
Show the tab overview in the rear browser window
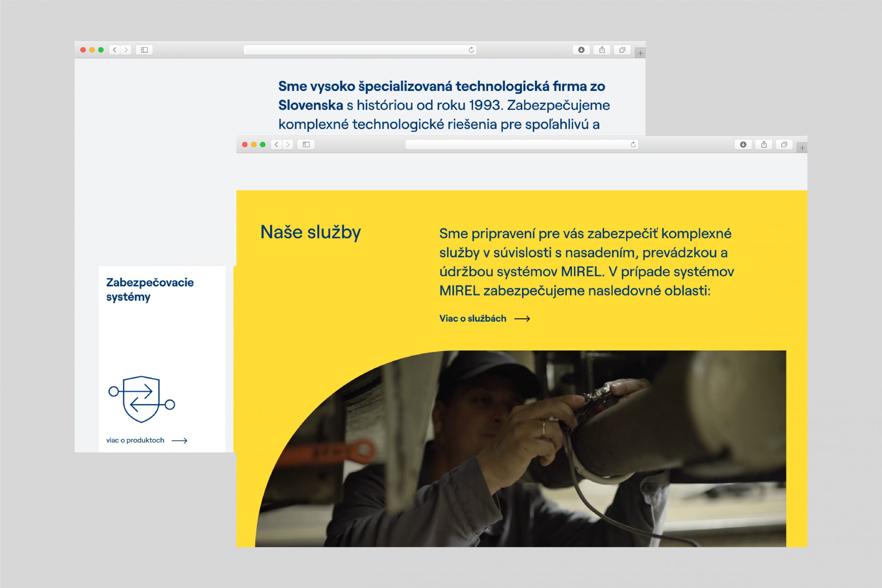pyautogui.click(x=623, y=50)
